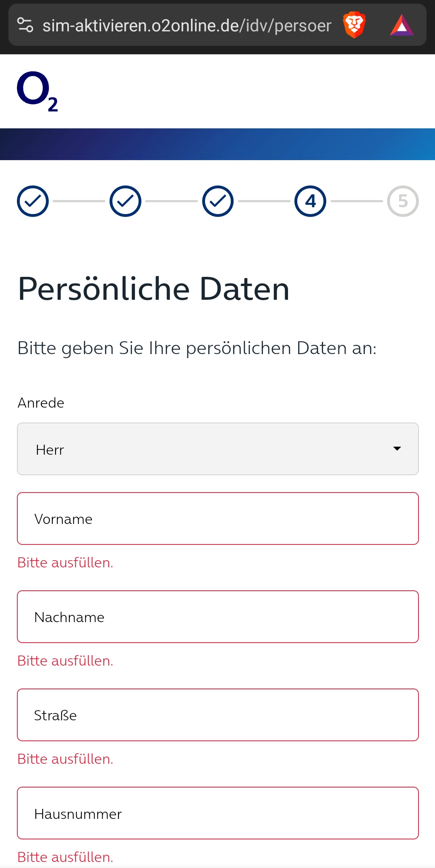The width and height of the screenshot is (435, 868).
Task: Tap the current step 4 indicator
Action: pyautogui.click(x=310, y=201)
